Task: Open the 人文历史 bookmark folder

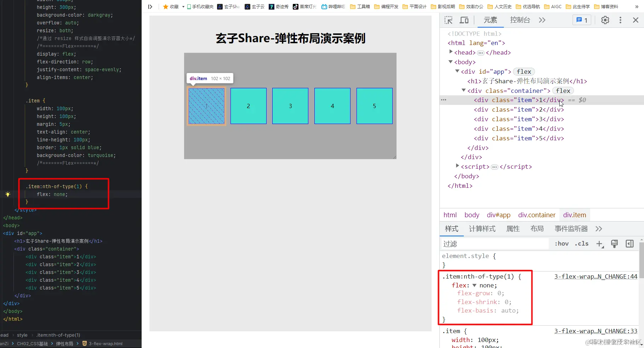Action: pyautogui.click(x=500, y=6)
